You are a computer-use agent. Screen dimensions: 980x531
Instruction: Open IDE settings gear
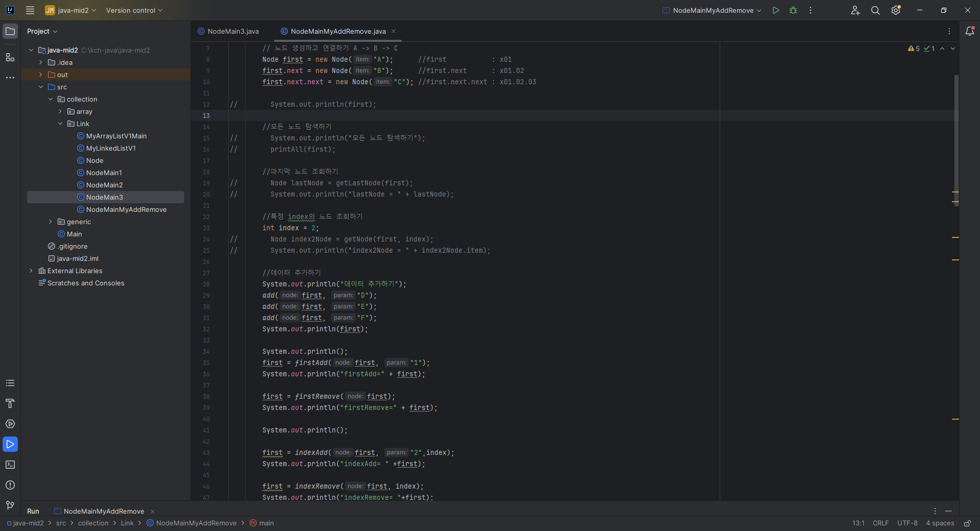tap(896, 10)
